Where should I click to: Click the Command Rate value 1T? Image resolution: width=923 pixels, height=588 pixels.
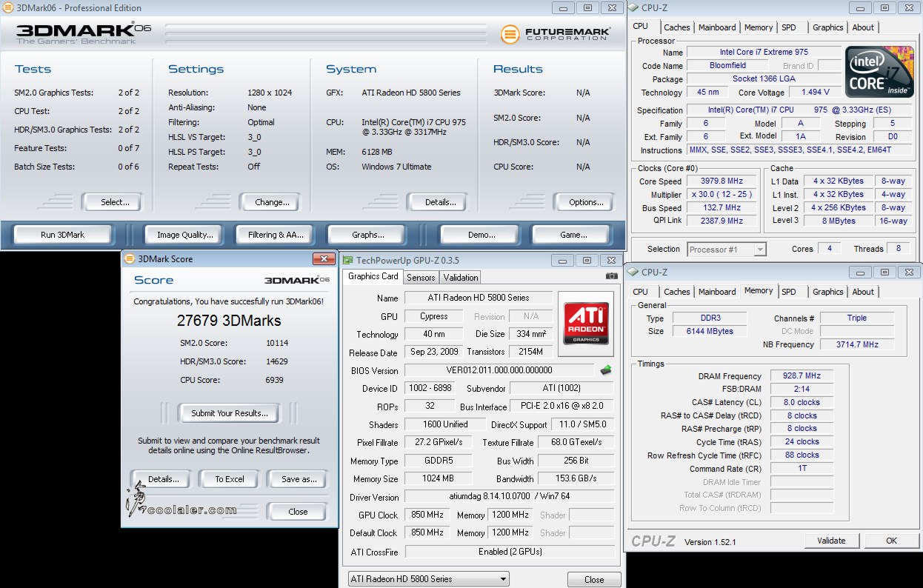(802, 469)
